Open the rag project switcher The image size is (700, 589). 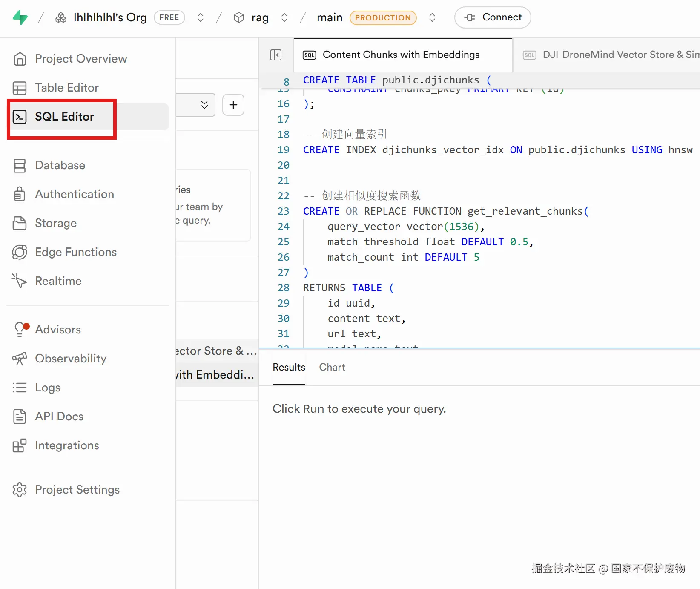tap(284, 17)
